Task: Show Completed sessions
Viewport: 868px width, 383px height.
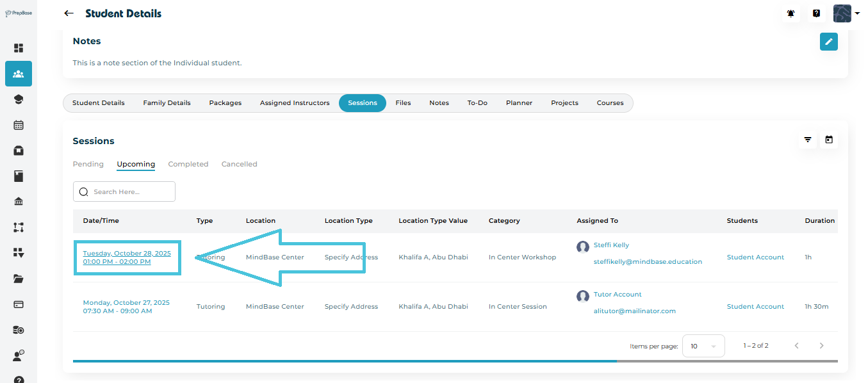Action: [188, 165]
